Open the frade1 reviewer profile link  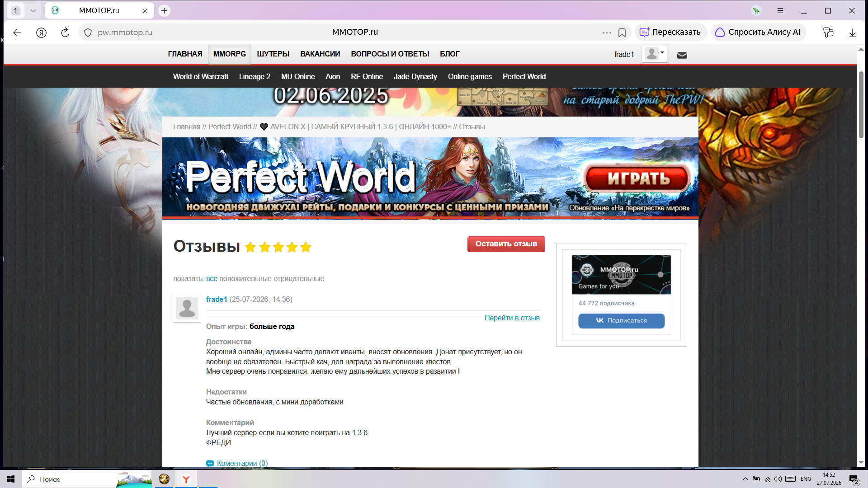pos(217,300)
